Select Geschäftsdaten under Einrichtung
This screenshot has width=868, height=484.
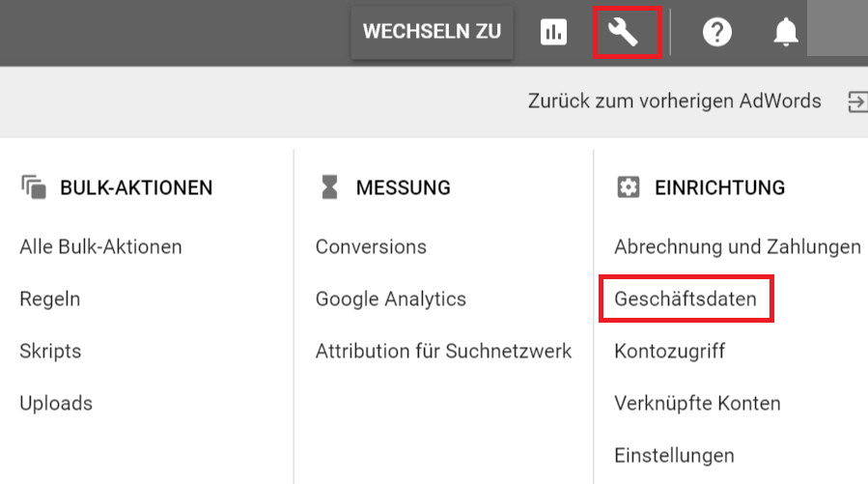point(686,299)
